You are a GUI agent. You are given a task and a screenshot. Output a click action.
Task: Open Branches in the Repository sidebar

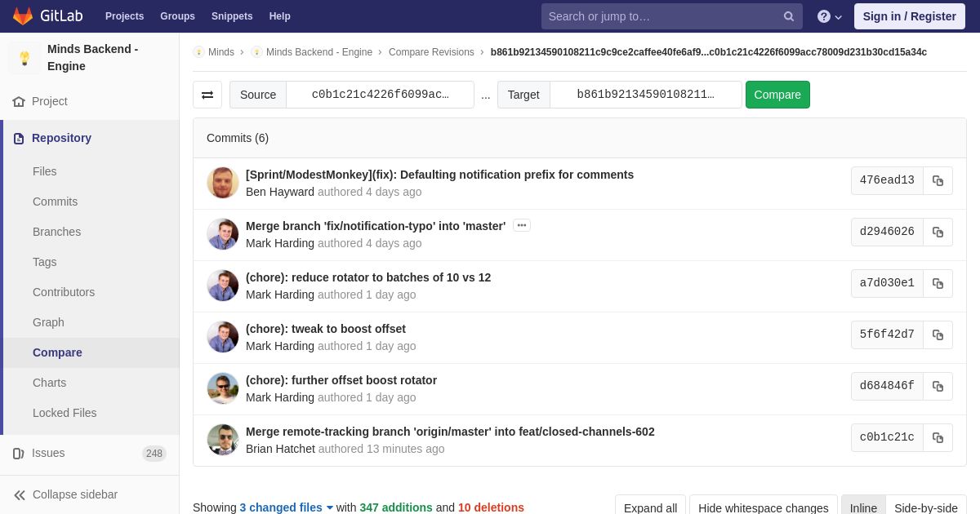56,232
